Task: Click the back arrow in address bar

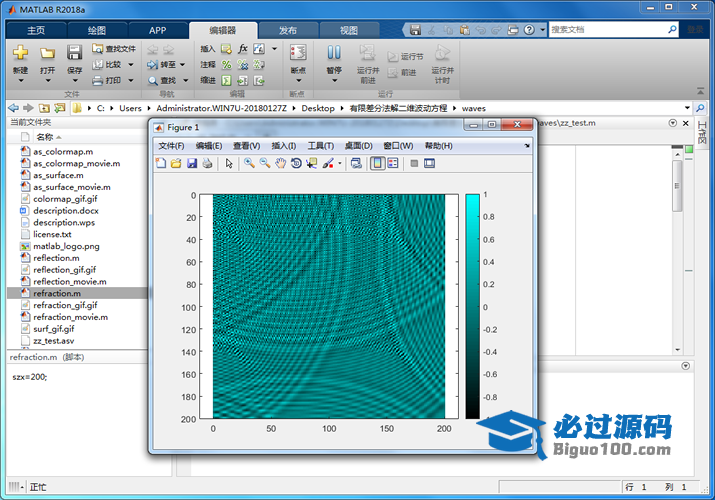Action: (x=14, y=108)
